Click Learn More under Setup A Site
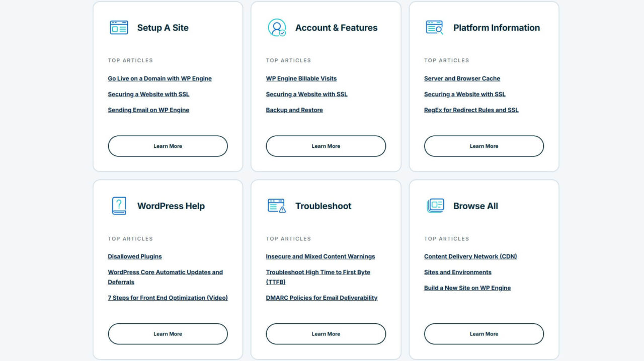The height and width of the screenshot is (361, 644). (x=168, y=146)
